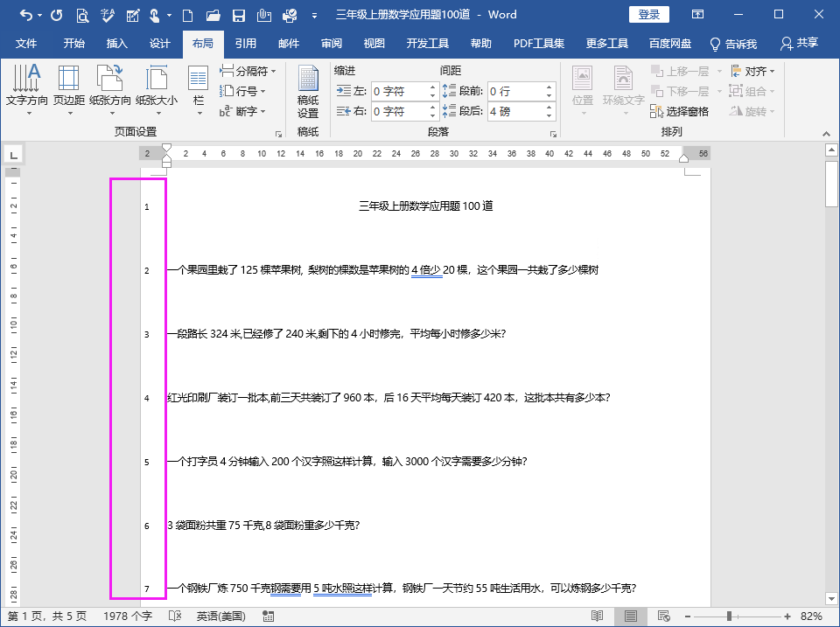Screen dimensions: 840x627
Task: Switch to the PDF工具集 tab
Action: (x=539, y=44)
